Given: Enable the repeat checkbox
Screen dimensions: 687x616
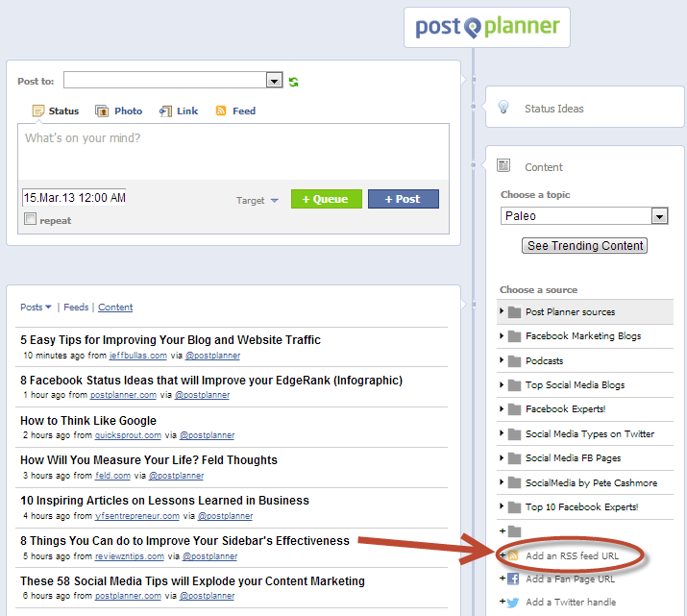Looking at the screenshot, I should [x=30, y=218].
